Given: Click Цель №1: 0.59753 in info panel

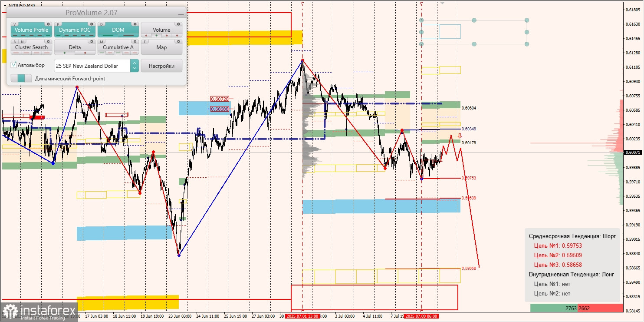Looking at the screenshot, I should pyautogui.click(x=558, y=246).
